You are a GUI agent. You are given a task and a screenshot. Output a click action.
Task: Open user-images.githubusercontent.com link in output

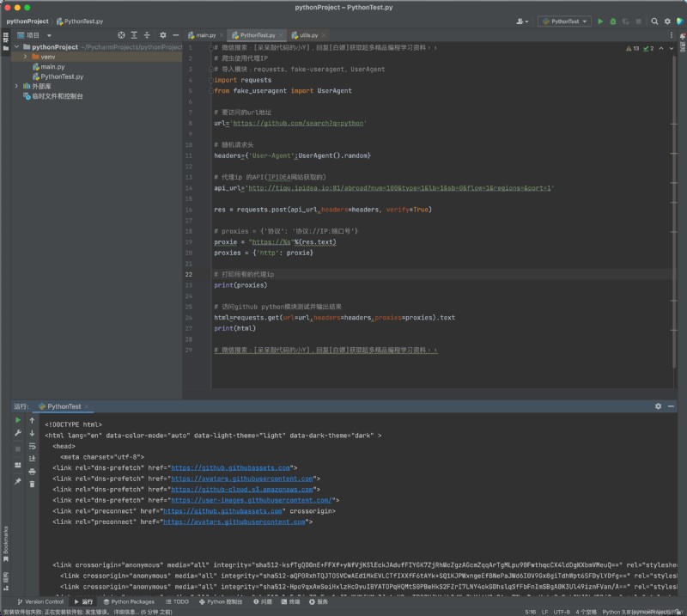[252, 500]
